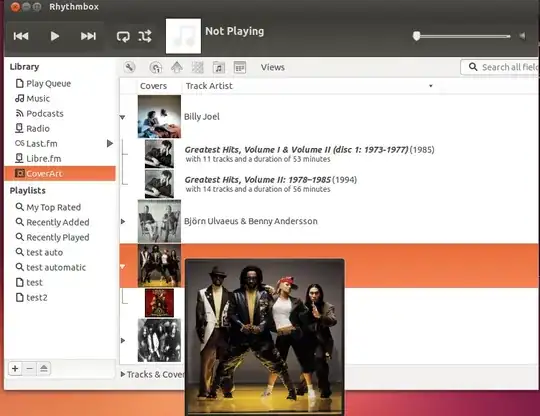Click the Search all fields box
The image size is (540, 416).
click(x=500, y=67)
